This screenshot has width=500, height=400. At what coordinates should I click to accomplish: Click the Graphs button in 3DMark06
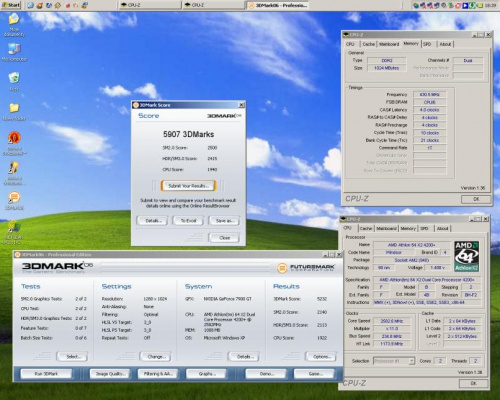pos(206,374)
